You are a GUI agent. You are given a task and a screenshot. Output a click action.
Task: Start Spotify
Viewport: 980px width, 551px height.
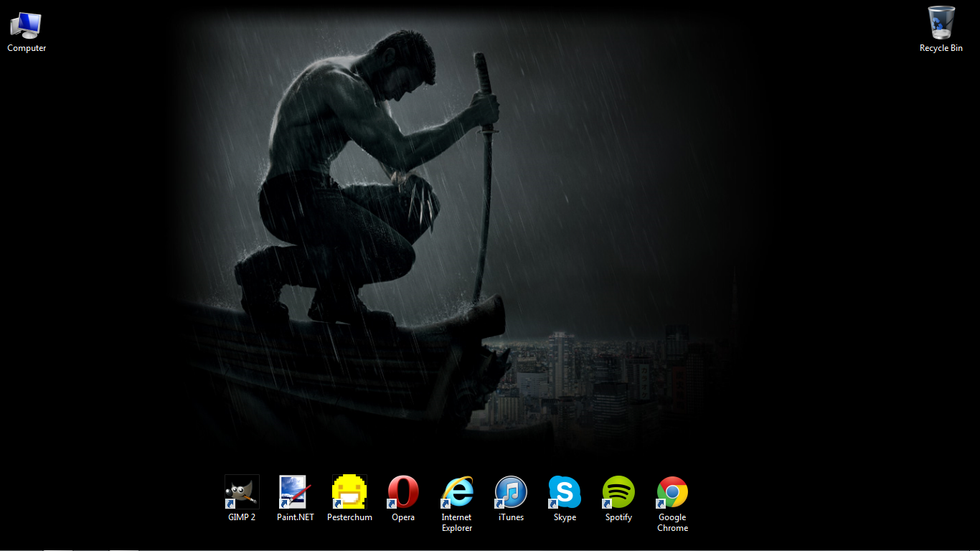618,491
